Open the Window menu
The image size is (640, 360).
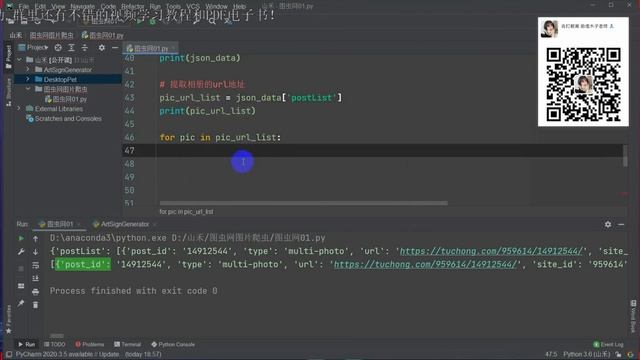coord(216,7)
